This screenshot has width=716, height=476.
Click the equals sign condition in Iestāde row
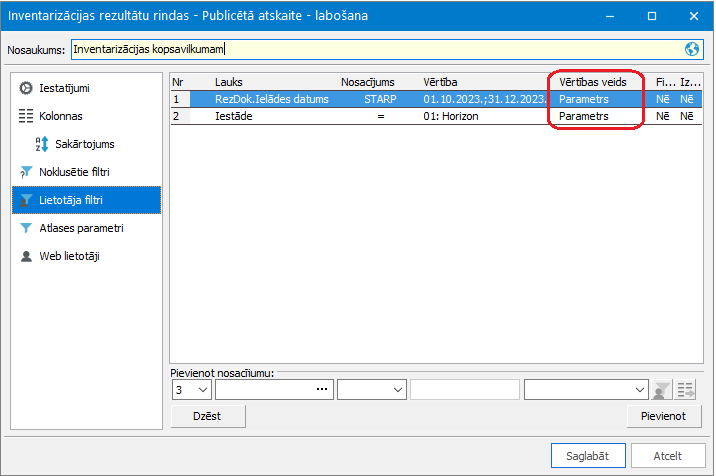[381, 116]
